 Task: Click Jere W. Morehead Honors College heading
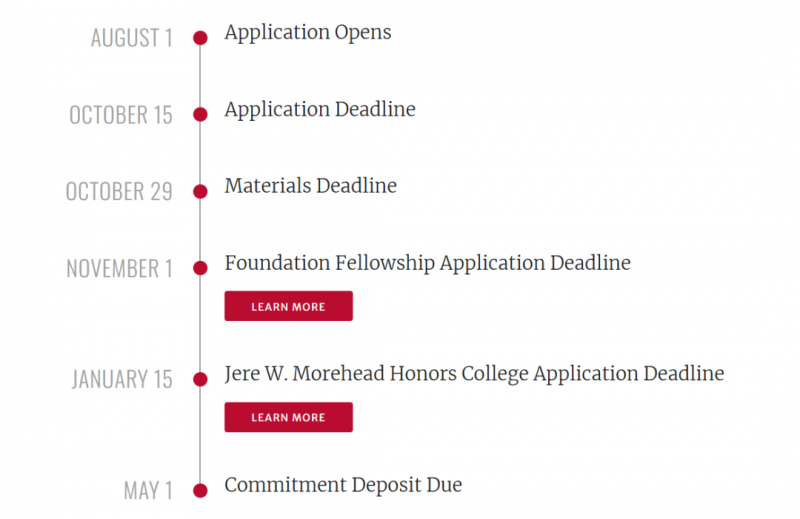pyautogui.click(x=474, y=374)
